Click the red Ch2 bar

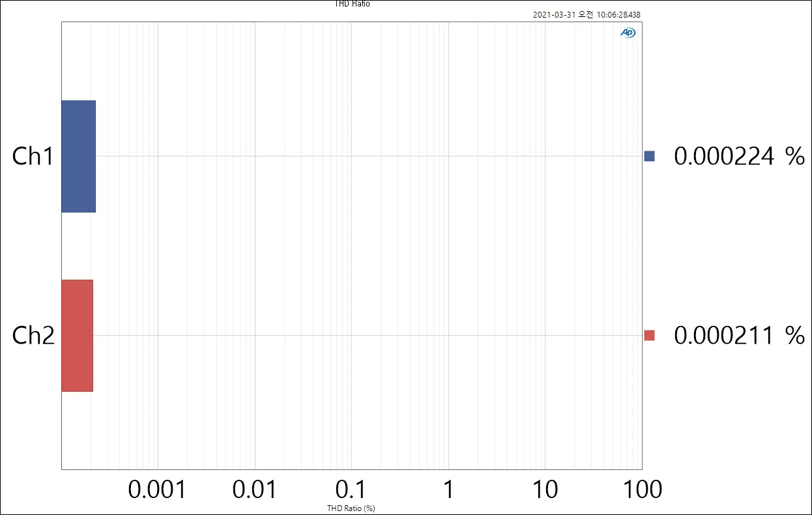click(77, 336)
